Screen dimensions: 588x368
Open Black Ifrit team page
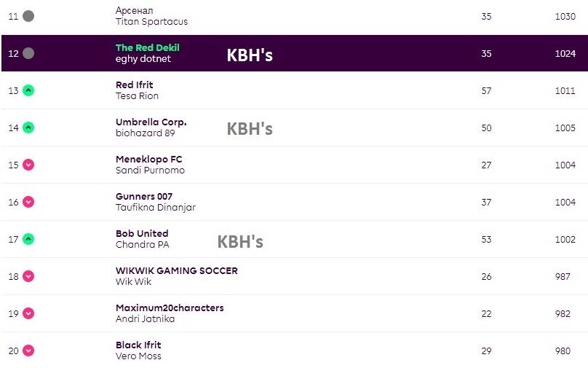click(x=138, y=345)
